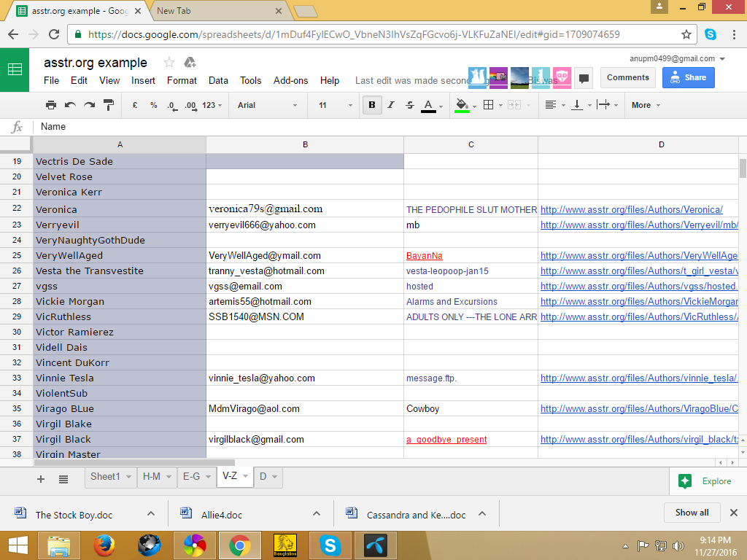Select the Paint format tool
The height and width of the screenshot is (560, 747).
pos(109,105)
